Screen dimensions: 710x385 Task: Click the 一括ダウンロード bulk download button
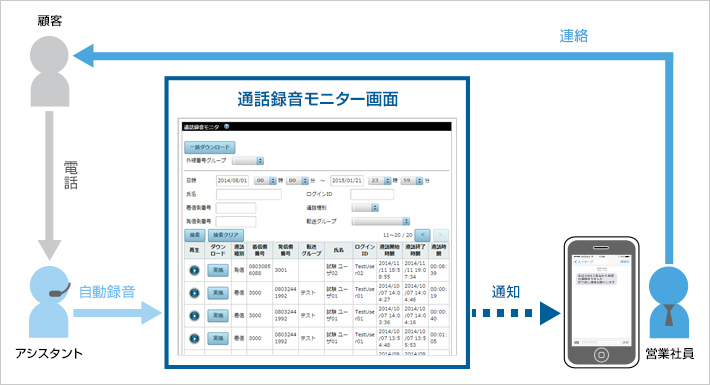[x=210, y=147]
